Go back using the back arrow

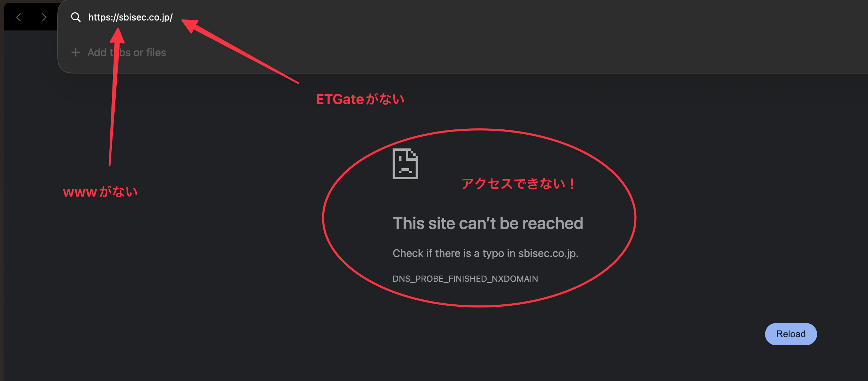tap(19, 17)
